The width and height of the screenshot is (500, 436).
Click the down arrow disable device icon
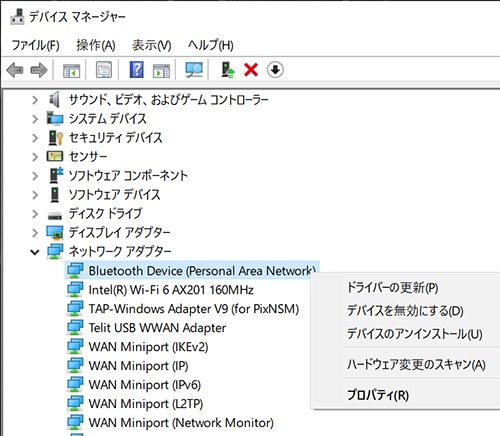(x=275, y=70)
